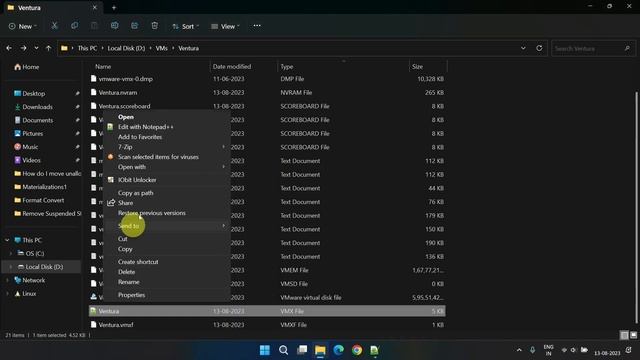Viewport: 640px width, 360px height.
Task: Open Windows Start menu
Action: click(265, 350)
